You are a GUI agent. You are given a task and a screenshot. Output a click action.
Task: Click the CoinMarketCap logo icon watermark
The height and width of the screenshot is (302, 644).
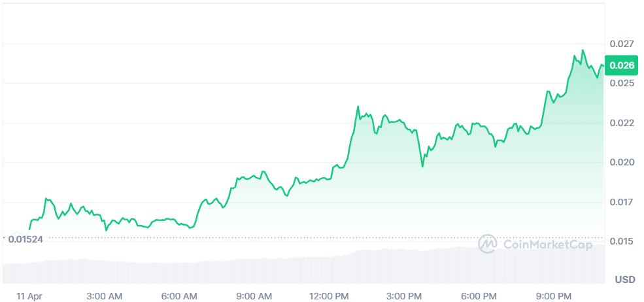coord(488,244)
